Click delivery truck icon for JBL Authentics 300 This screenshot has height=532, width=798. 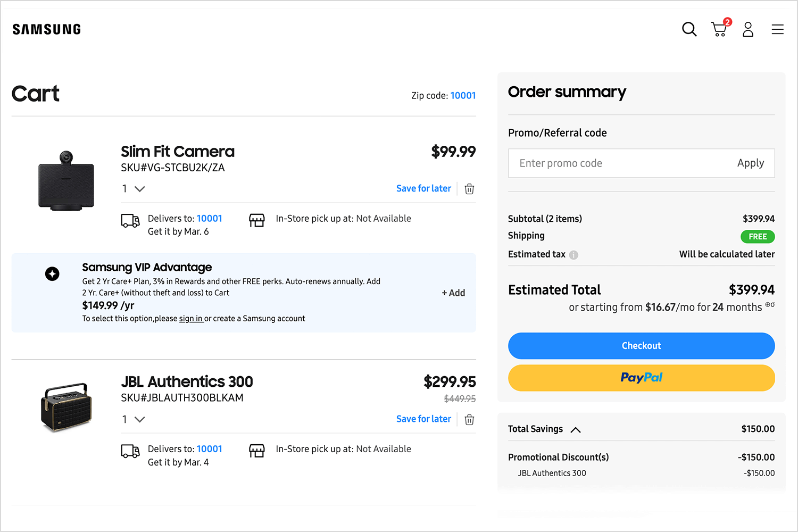(130, 451)
